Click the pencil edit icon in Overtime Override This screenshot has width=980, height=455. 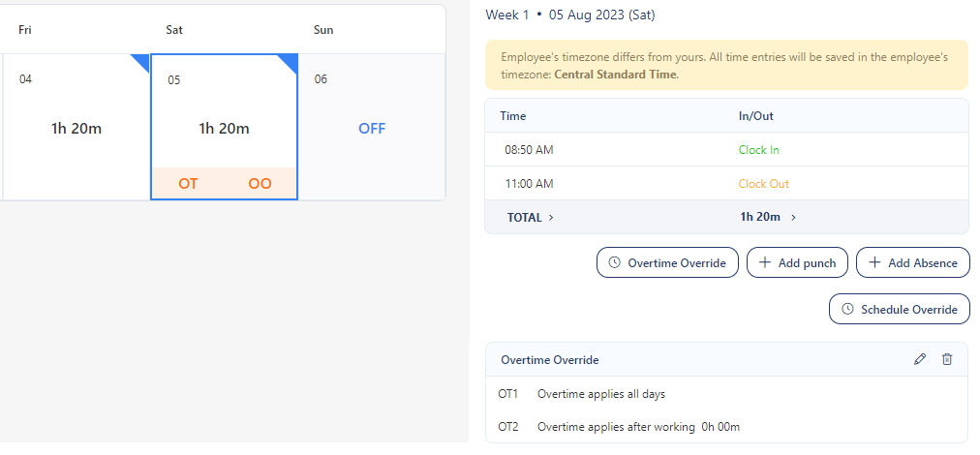920,359
